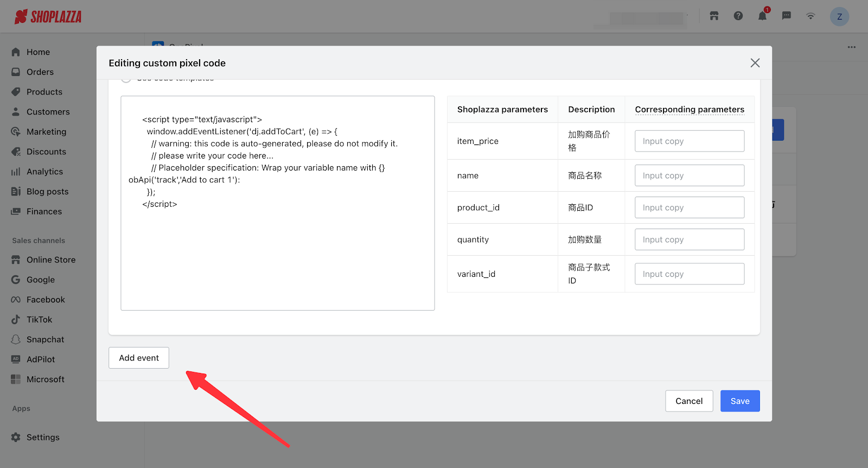Click the variant_id Input copy field
Viewport: 868px width, 468px height.
[690, 274]
